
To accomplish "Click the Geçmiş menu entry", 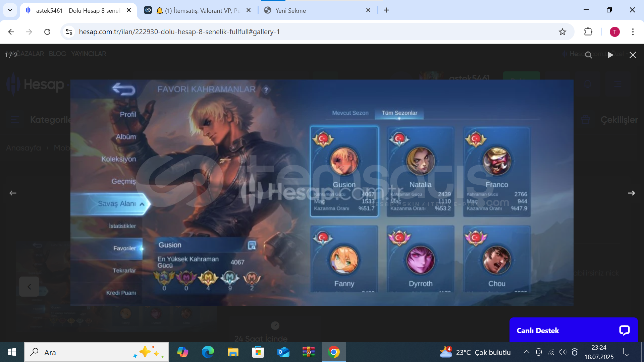I will [x=123, y=181].
